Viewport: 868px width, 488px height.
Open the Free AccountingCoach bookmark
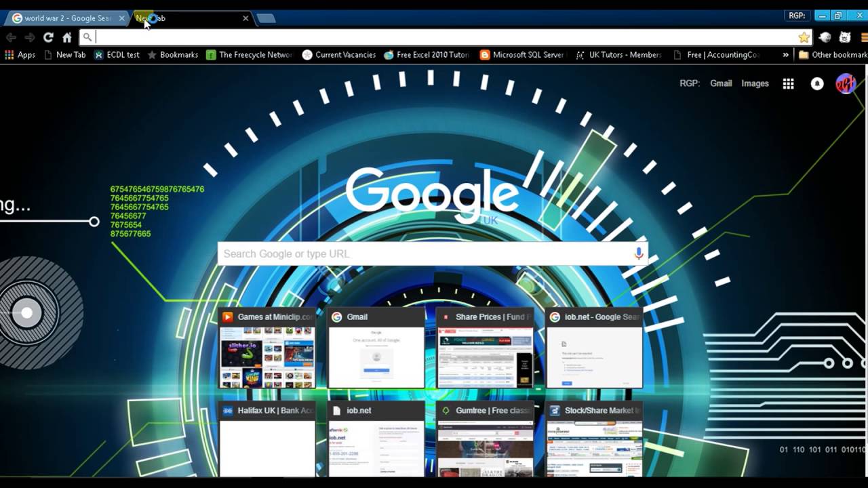(x=716, y=55)
